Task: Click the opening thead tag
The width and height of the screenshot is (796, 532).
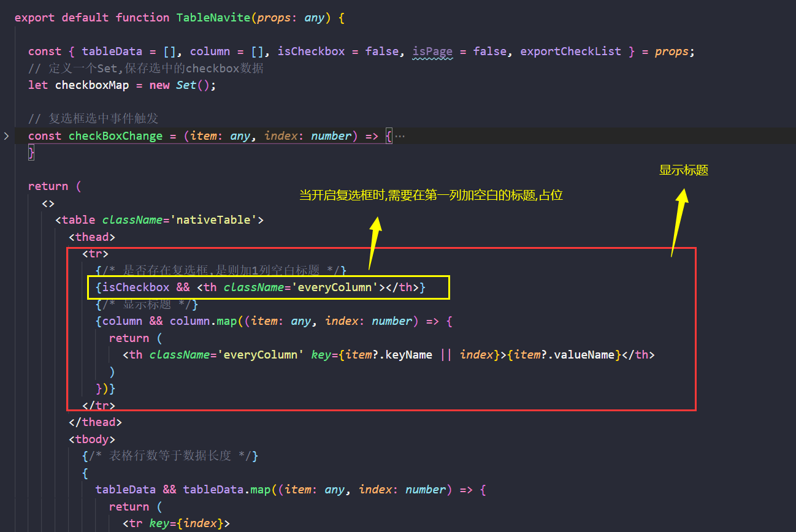Action: (92, 237)
